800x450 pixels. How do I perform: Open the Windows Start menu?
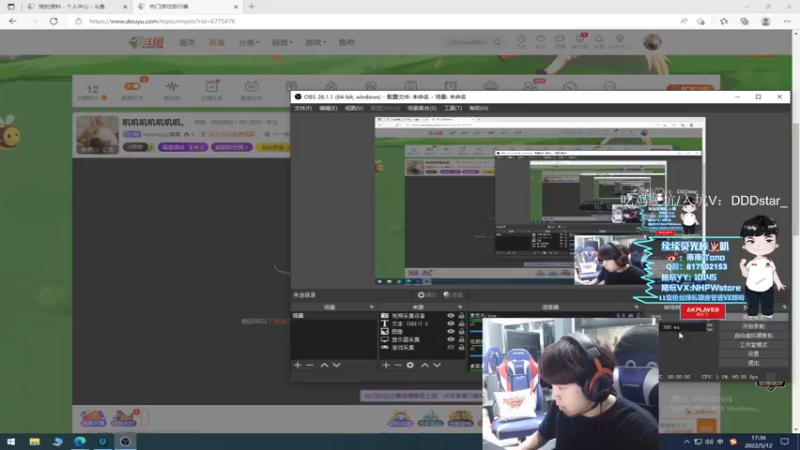pos(11,441)
